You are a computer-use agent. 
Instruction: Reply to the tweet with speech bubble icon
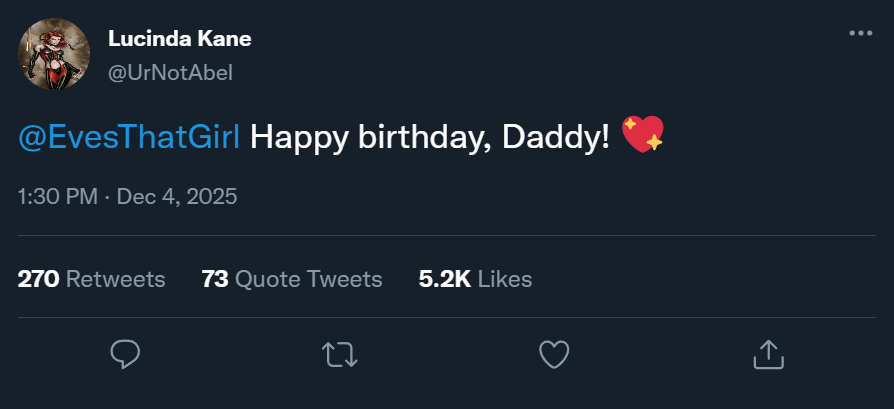coord(125,353)
